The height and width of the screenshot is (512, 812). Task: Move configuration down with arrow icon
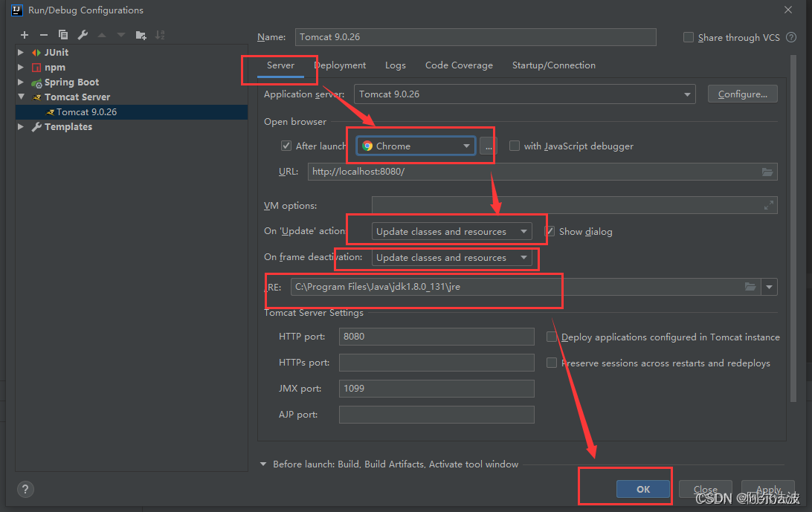(120, 35)
